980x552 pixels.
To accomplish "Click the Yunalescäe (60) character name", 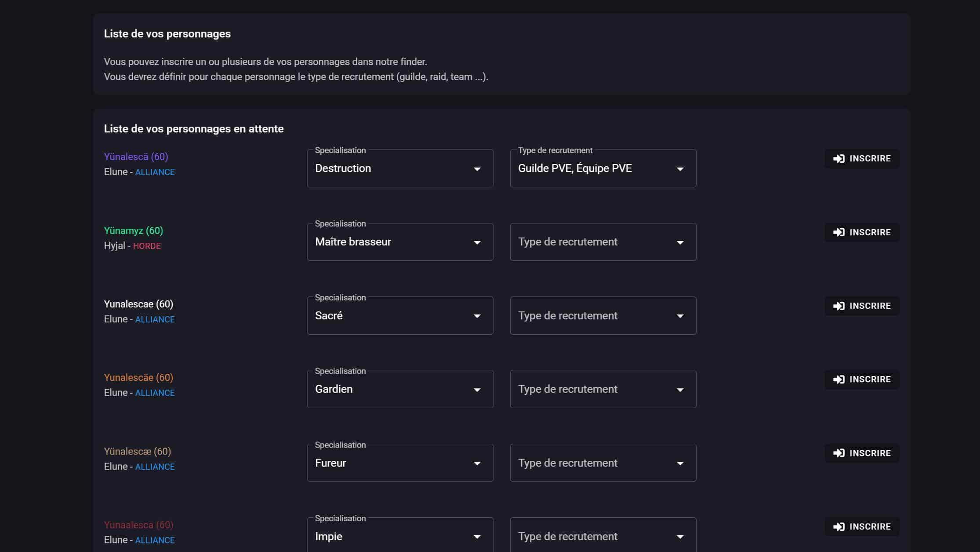I will point(138,378).
